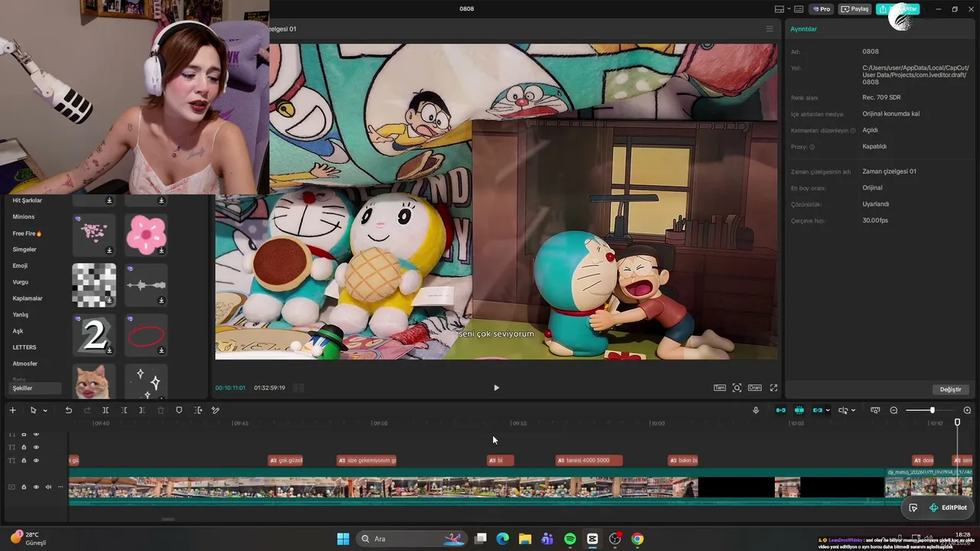Open Google Chrome from the taskbar
The image size is (980, 551).
[x=637, y=540]
